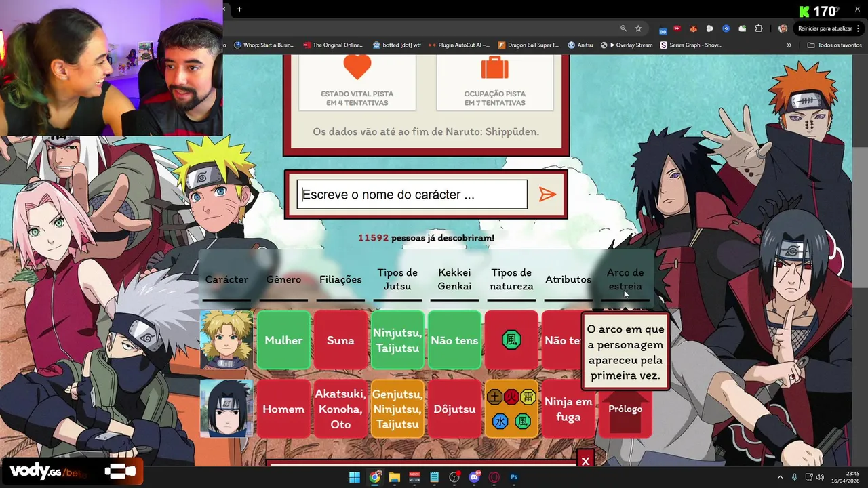The width and height of the screenshot is (868, 488).
Task: Click Kekkei Genkai column header
Action: coord(454,279)
